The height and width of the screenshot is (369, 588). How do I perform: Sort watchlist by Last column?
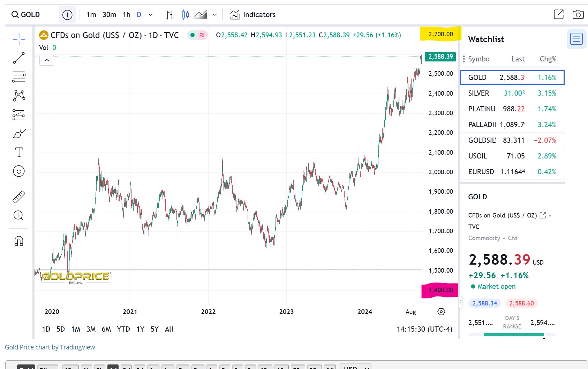click(x=518, y=59)
